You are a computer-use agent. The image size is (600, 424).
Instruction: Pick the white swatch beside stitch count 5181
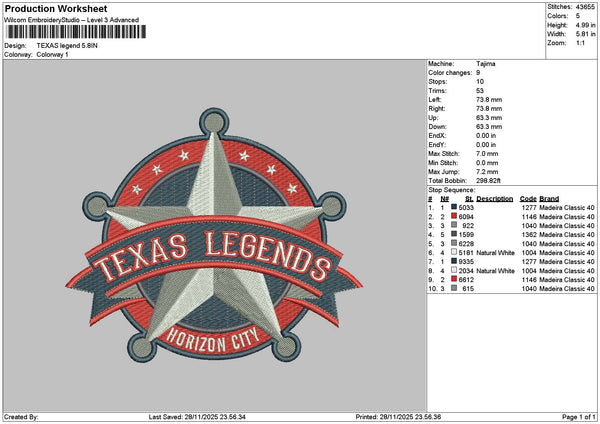pos(454,252)
